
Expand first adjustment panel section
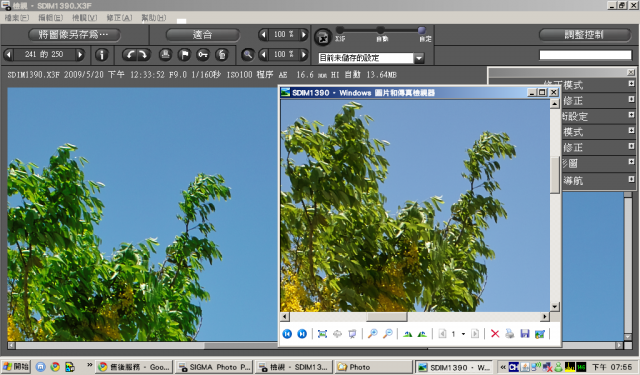click(x=631, y=84)
